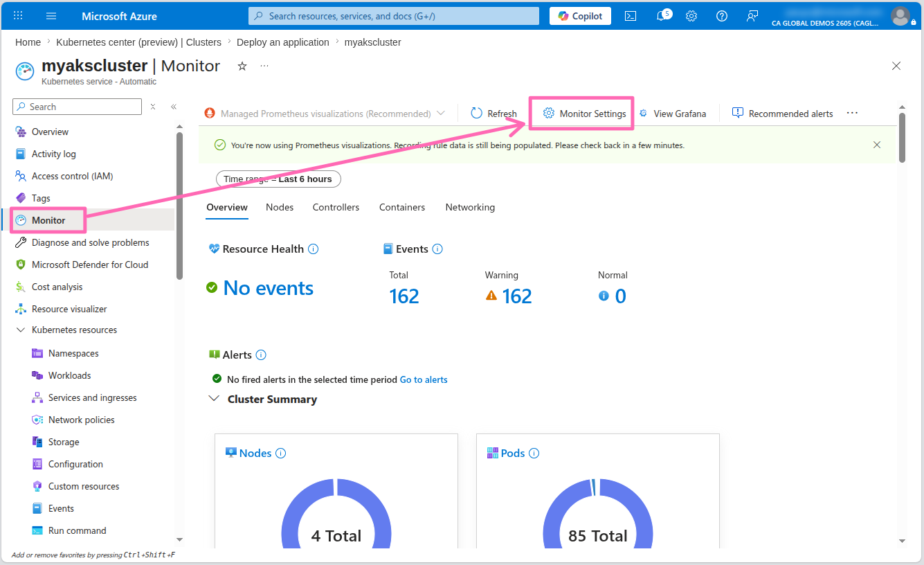This screenshot has height=565, width=924.
Task: Open more actions ellipsis beside title
Action: click(x=264, y=66)
